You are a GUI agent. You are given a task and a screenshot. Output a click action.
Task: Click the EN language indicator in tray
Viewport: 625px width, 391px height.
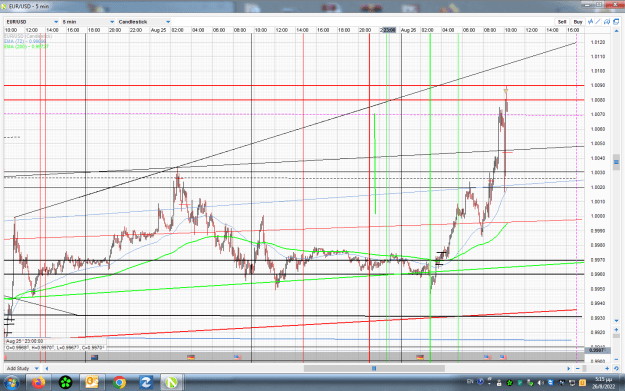(x=470, y=381)
